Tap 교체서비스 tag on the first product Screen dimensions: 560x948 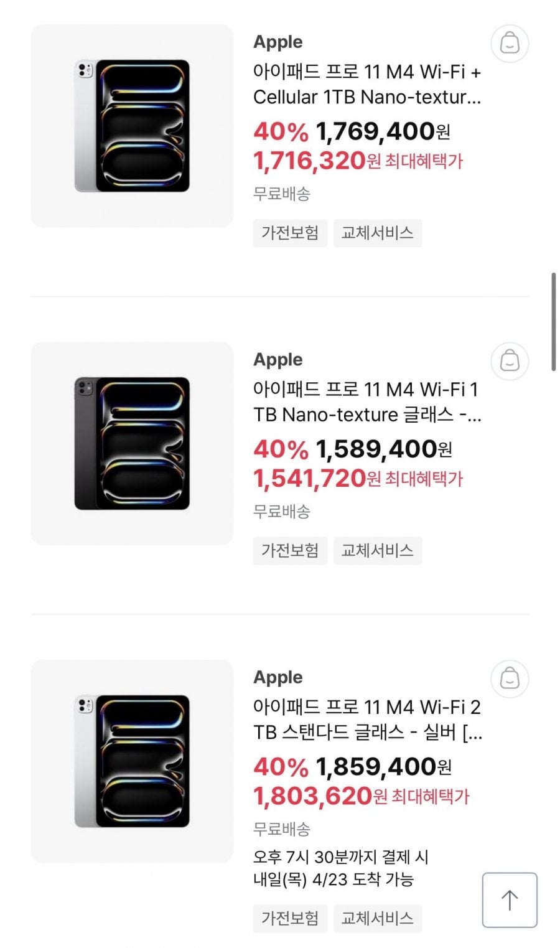pyautogui.click(x=377, y=233)
